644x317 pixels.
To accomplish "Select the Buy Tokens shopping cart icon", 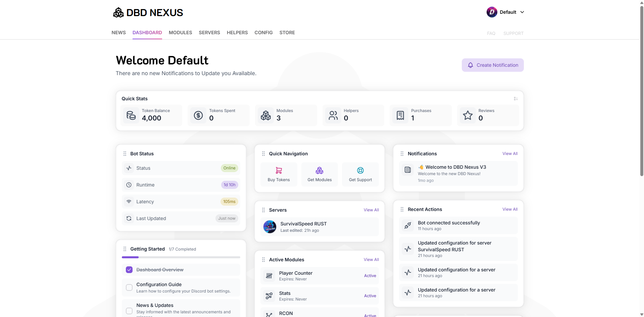I will 279,170.
